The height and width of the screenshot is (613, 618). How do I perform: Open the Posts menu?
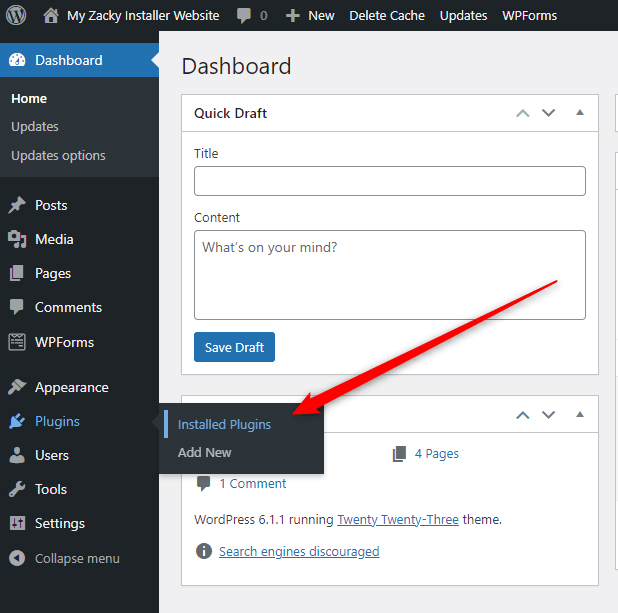tap(51, 205)
